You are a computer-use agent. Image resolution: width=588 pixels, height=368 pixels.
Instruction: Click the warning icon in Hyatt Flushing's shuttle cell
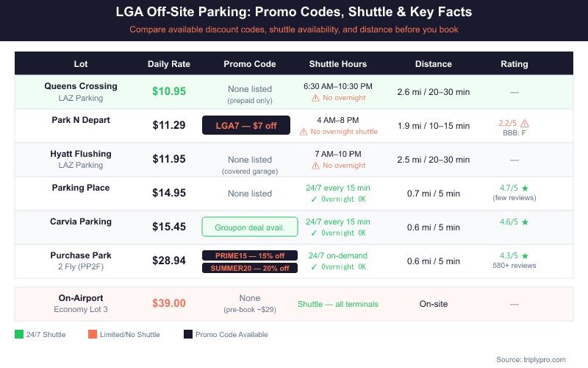pyautogui.click(x=315, y=166)
